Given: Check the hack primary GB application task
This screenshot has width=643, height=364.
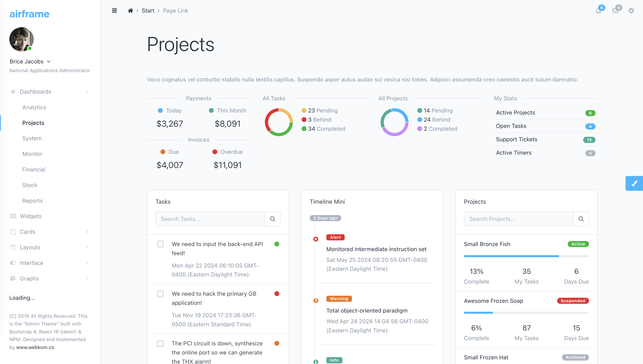Looking at the screenshot, I should [x=160, y=294].
